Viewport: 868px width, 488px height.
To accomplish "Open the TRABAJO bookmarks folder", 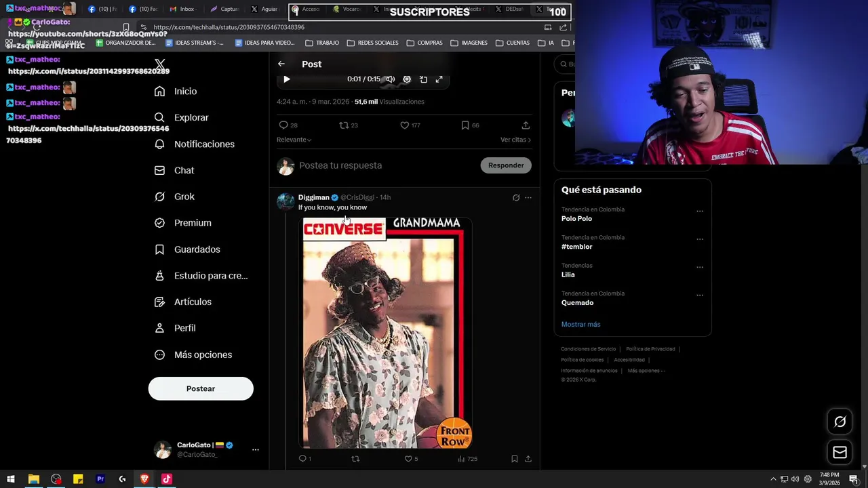I will 322,43.
